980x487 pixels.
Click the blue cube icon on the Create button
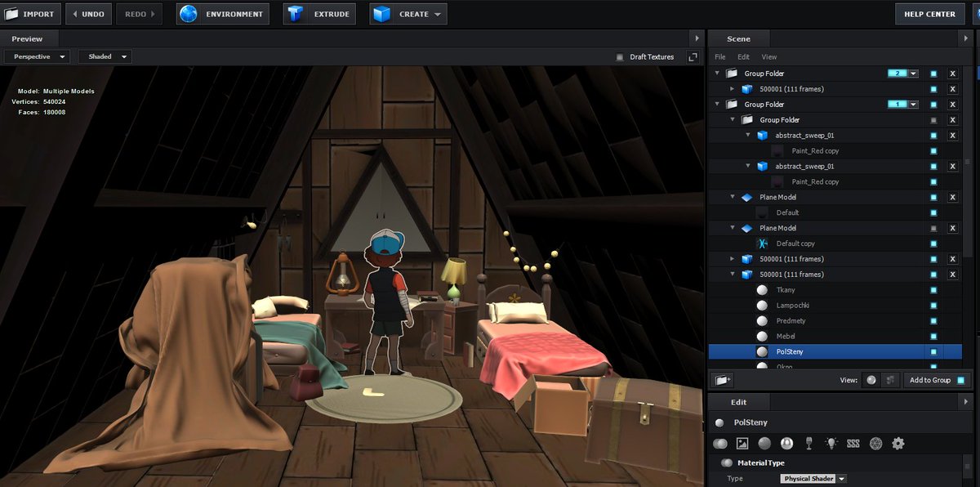(x=381, y=14)
